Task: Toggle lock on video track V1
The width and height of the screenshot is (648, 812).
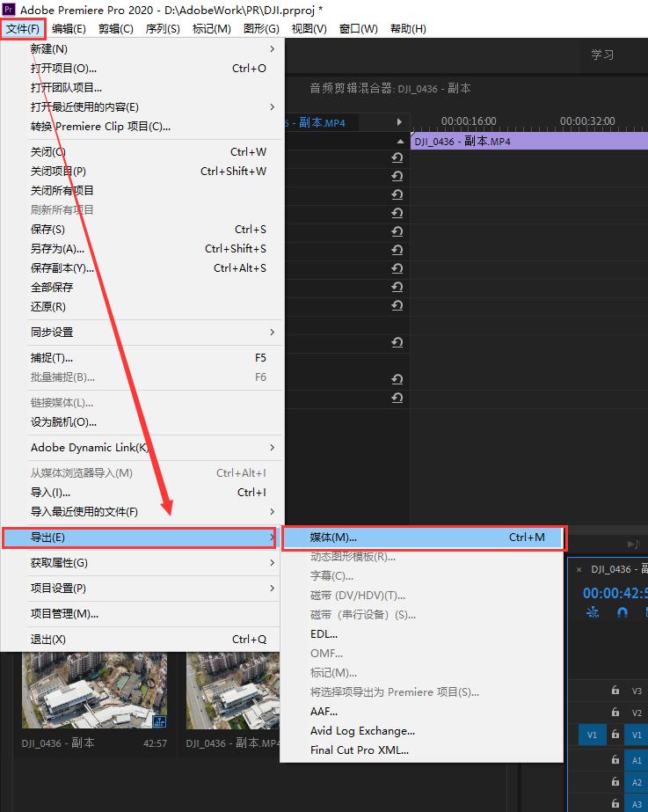Action: click(615, 735)
